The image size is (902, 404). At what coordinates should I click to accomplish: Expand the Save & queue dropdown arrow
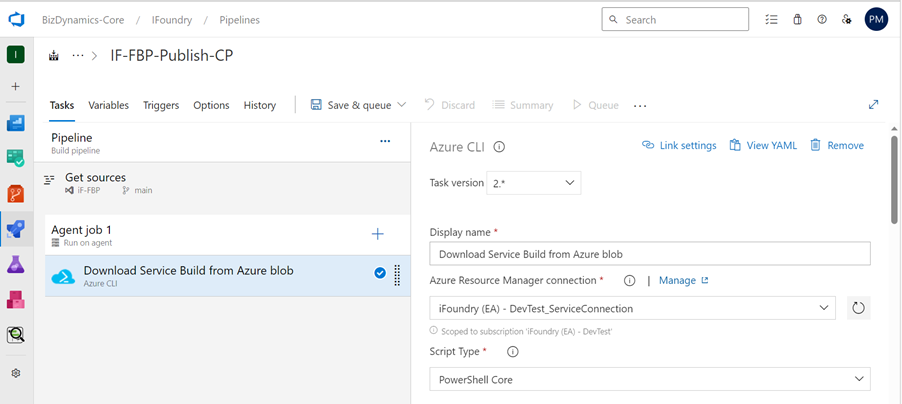[402, 105]
